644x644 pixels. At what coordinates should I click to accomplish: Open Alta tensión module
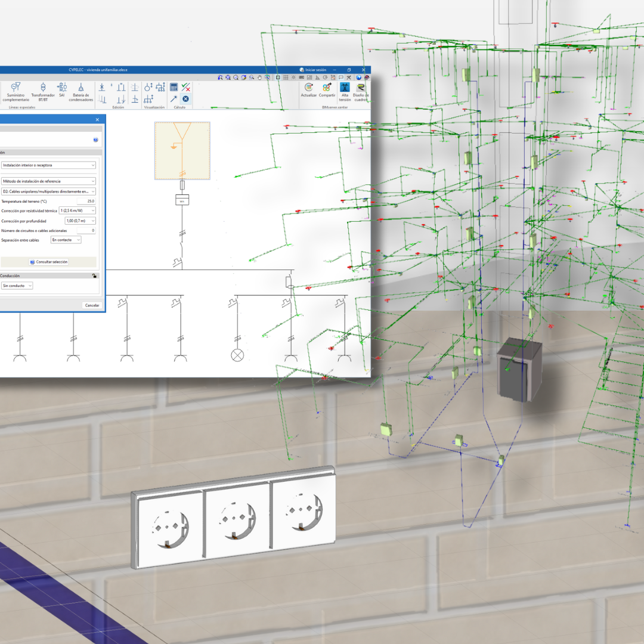click(x=345, y=88)
